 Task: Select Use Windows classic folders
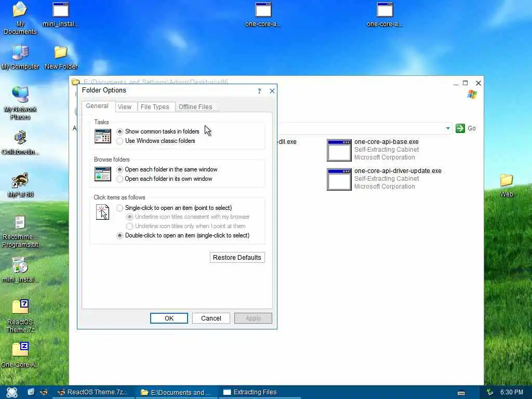[156, 141]
